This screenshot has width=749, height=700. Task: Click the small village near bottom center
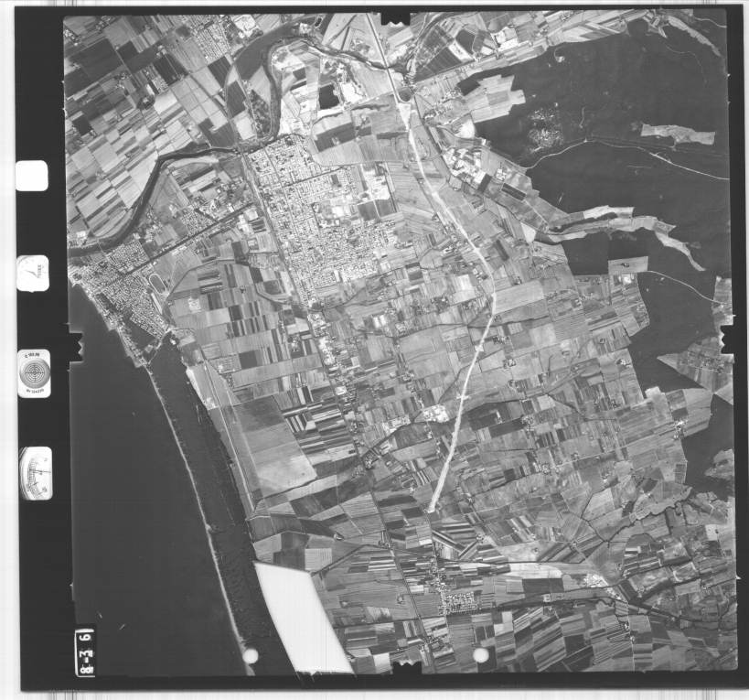coord(455,599)
